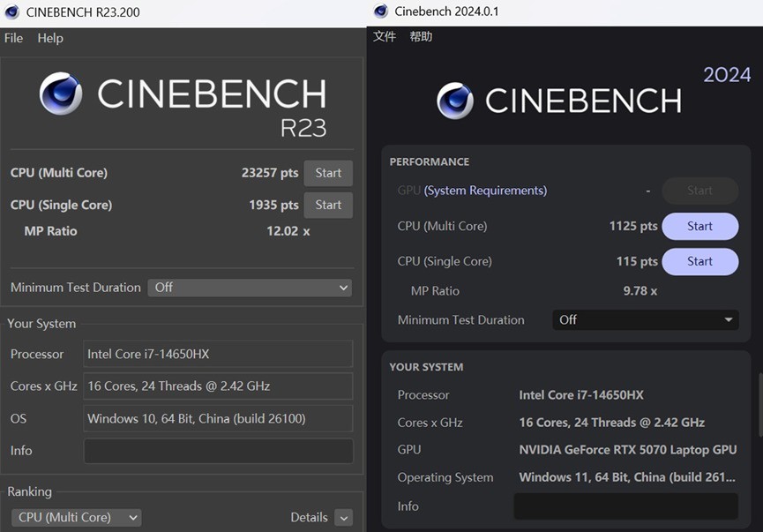The width and height of the screenshot is (763, 532).
Task: Open the Help menu in Cinebench R23
Action: [50, 38]
